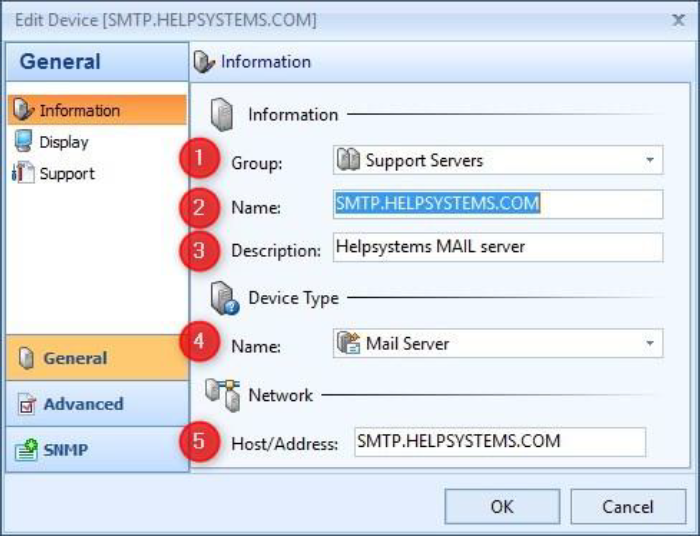The height and width of the screenshot is (536, 700).
Task: Click the Mail Server type icon
Action: (350, 344)
